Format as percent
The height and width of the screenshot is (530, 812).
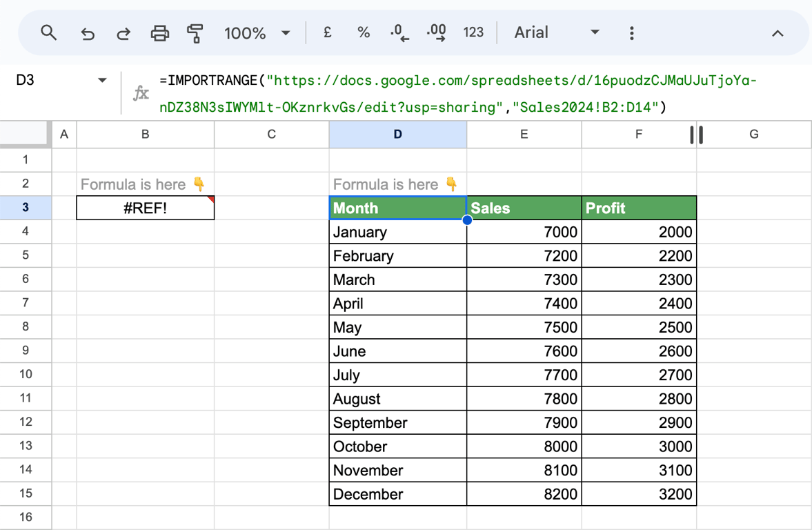pyautogui.click(x=364, y=32)
